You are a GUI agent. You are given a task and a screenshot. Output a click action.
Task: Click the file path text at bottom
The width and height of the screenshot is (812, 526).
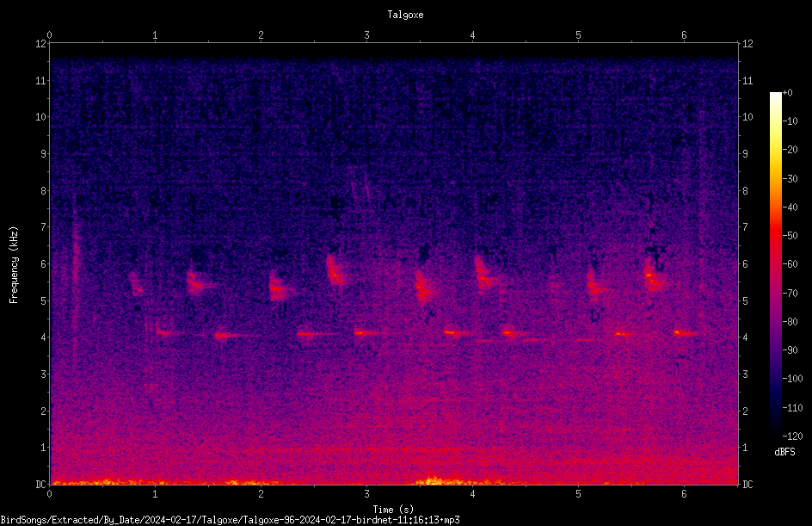(230, 520)
